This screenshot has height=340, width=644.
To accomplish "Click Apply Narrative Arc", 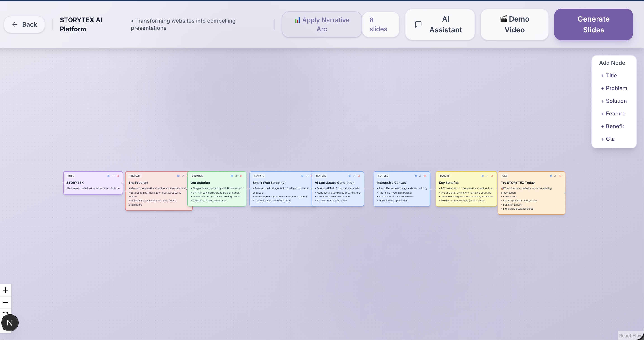I will pos(322,24).
